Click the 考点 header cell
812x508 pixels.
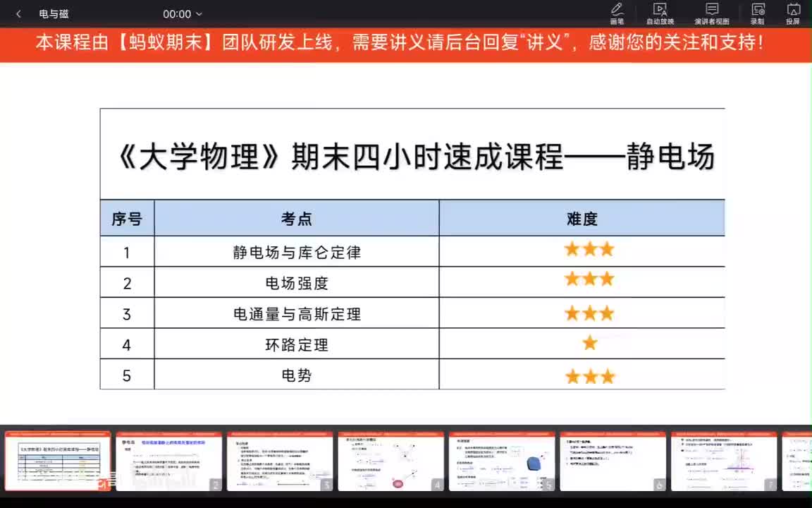(297, 218)
